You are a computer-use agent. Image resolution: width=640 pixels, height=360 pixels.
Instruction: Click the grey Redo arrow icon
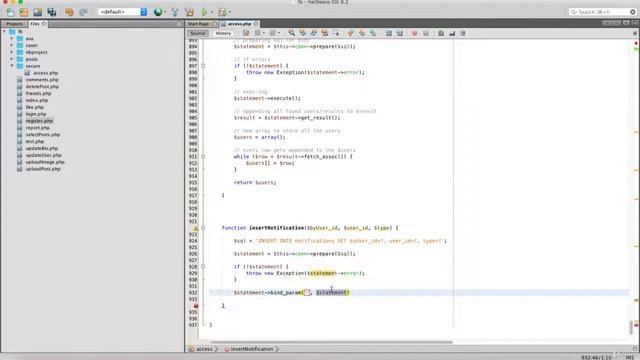(x=83, y=12)
